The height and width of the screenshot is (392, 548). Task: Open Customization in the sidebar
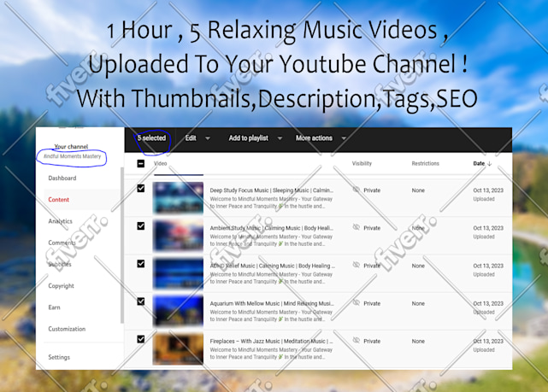coord(67,329)
